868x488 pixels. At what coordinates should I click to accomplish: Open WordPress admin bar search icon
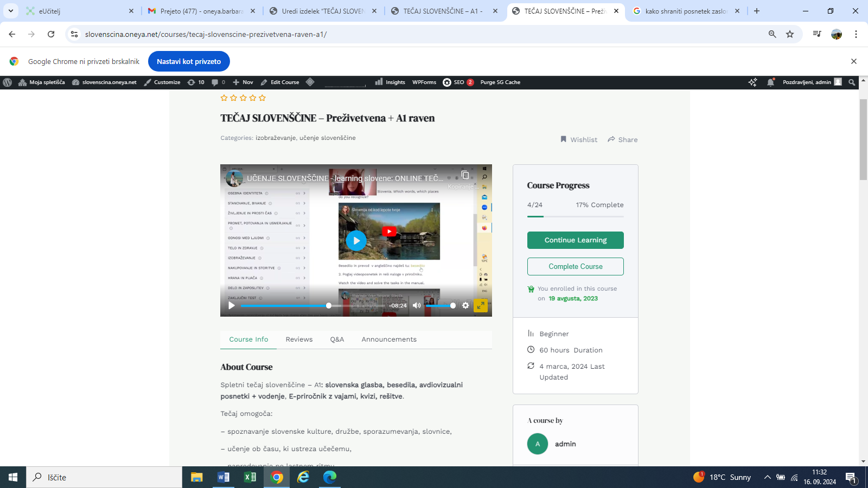[x=852, y=82]
